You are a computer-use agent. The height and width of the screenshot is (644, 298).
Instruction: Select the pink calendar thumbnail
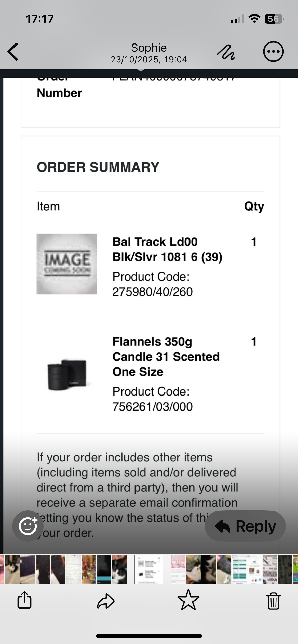tap(178, 569)
